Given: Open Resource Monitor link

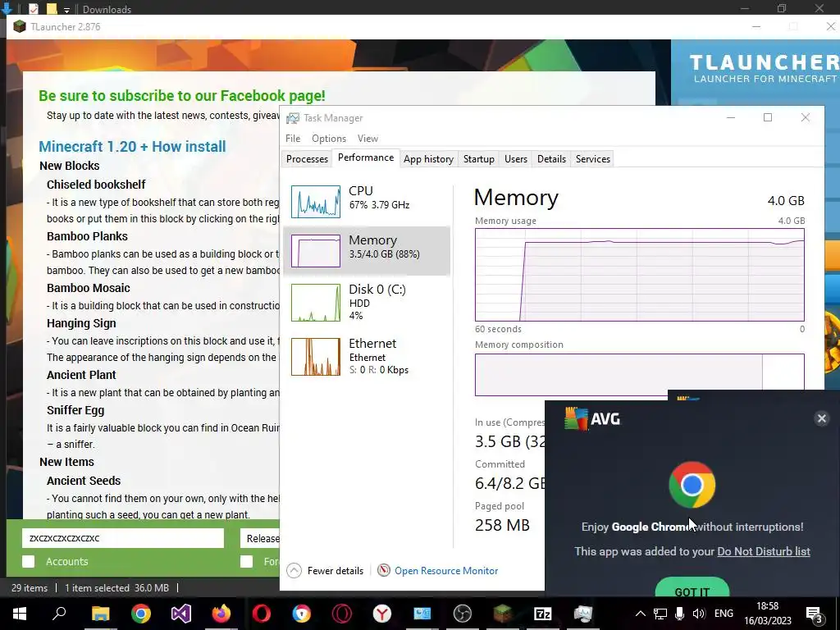Looking at the screenshot, I should coord(446,571).
